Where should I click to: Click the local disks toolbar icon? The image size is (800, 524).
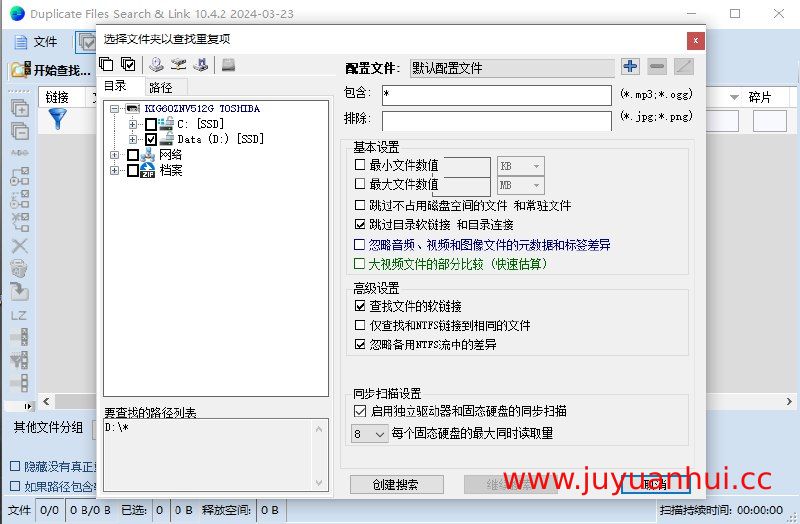click(156, 64)
